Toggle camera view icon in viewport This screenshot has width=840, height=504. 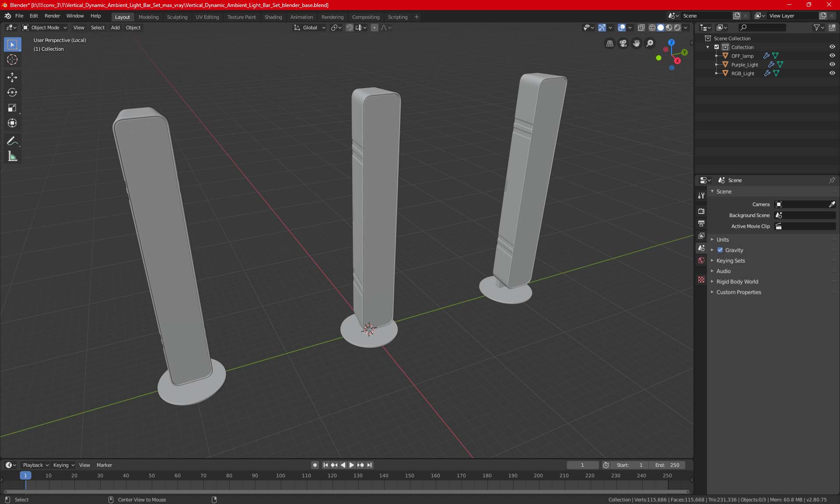(x=623, y=43)
